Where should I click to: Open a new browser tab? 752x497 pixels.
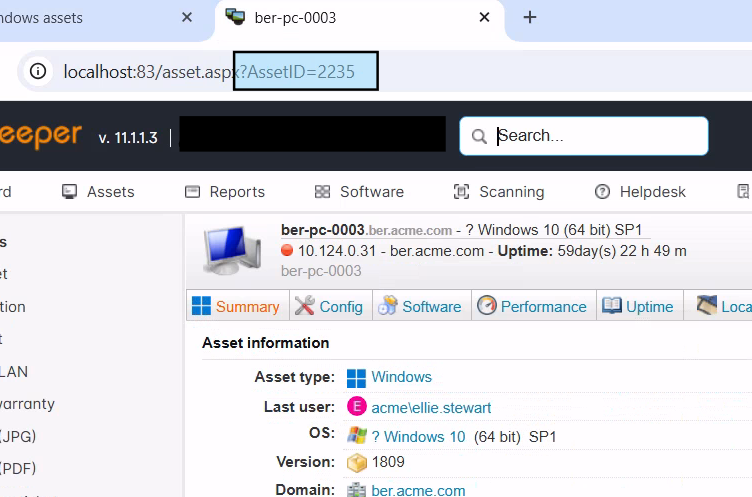(x=529, y=18)
